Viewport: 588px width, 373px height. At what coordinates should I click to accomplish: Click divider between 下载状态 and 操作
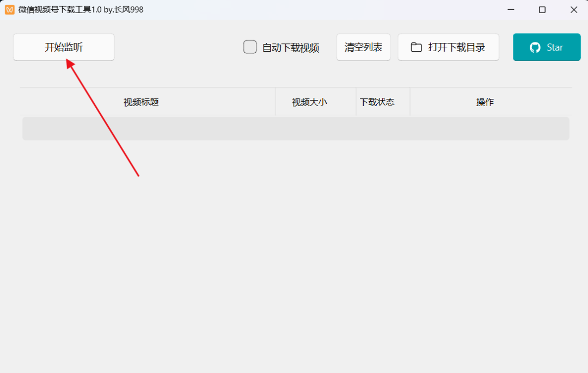pyautogui.click(x=410, y=102)
